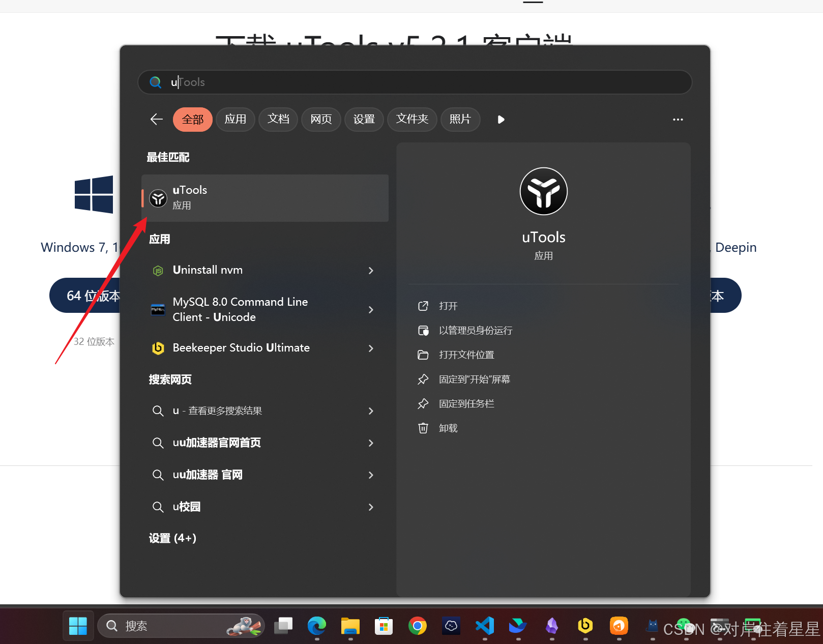The image size is (823, 644).
Task: Switch to the 照片 filter tab
Action: point(460,120)
